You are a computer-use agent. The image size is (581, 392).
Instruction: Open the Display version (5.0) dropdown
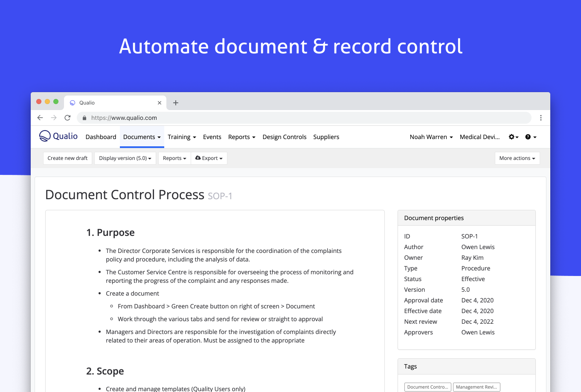[x=125, y=158]
